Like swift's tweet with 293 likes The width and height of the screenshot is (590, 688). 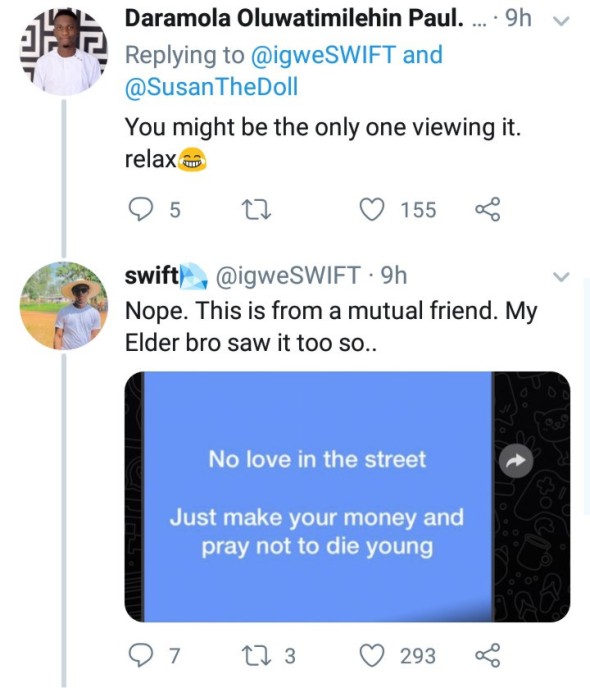[372, 656]
